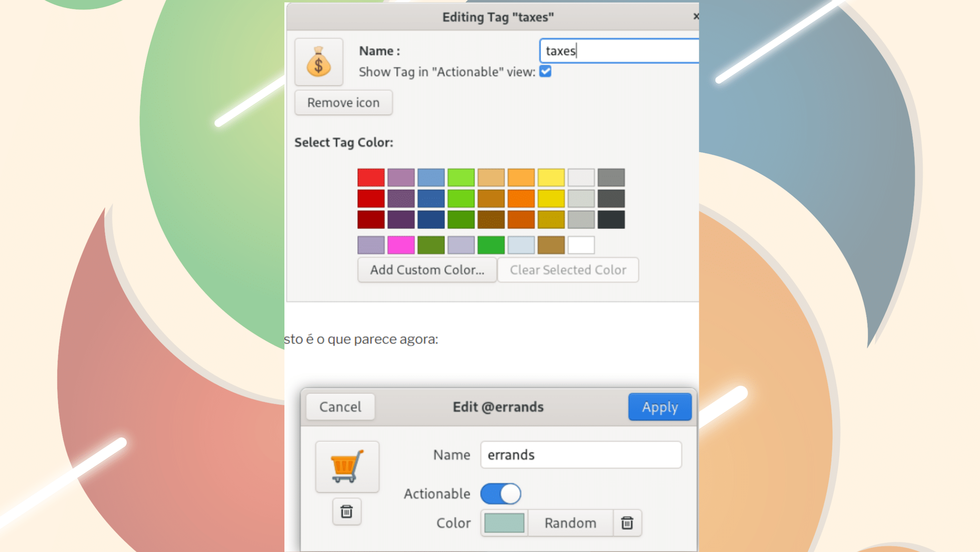The width and height of the screenshot is (980, 552).
Task: Select the golden brown custom swatch
Action: (551, 245)
